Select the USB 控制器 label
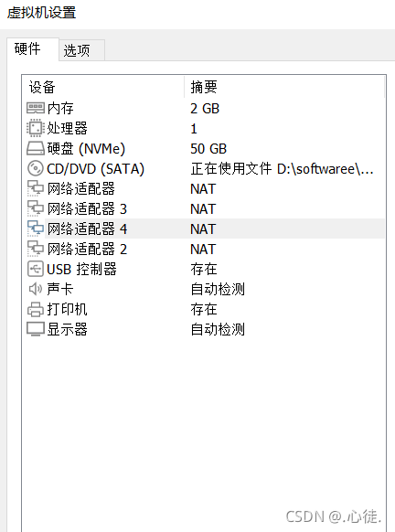The image size is (395, 532). click(x=81, y=269)
